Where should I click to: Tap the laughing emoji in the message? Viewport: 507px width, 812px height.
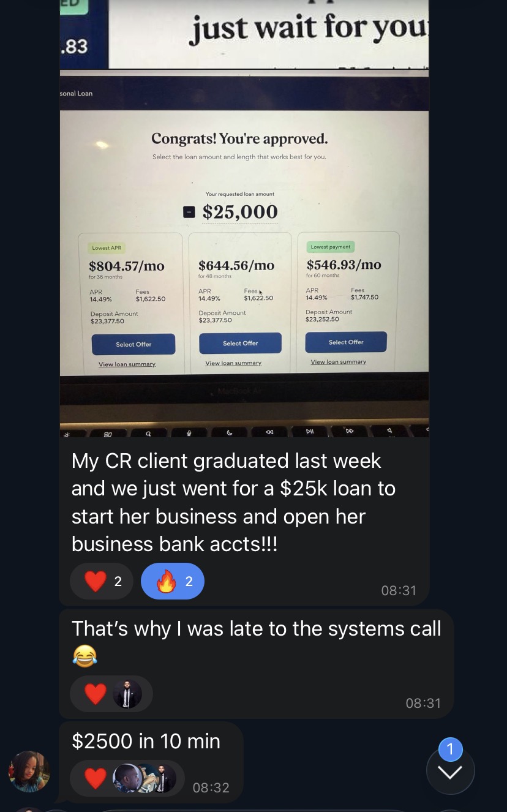tap(85, 656)
